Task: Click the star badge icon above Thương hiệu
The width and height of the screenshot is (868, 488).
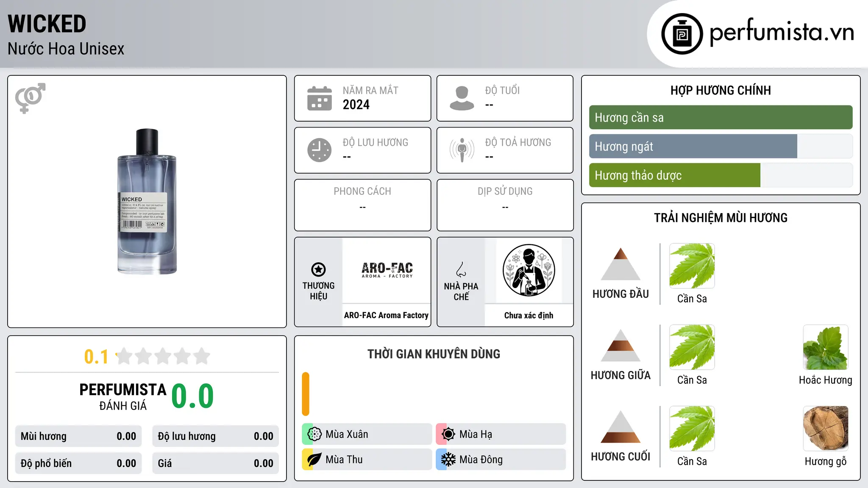Action: point(318,269)
